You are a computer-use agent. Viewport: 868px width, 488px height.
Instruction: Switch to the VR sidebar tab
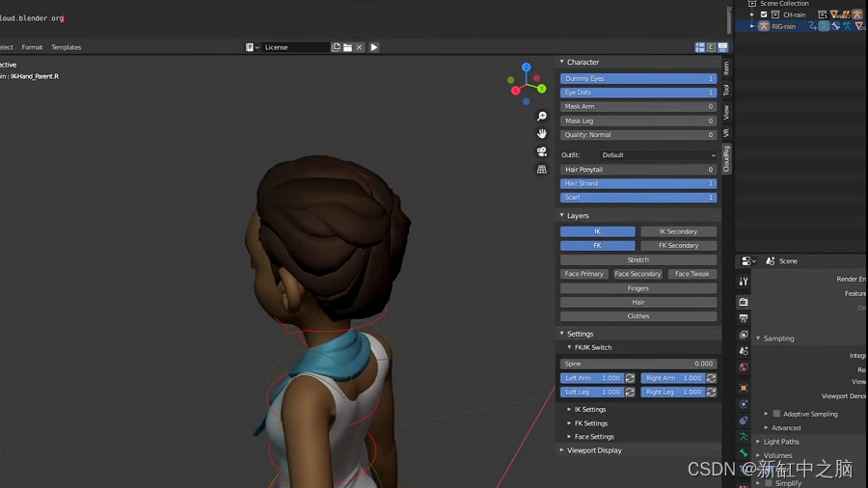tap(726, 133)
